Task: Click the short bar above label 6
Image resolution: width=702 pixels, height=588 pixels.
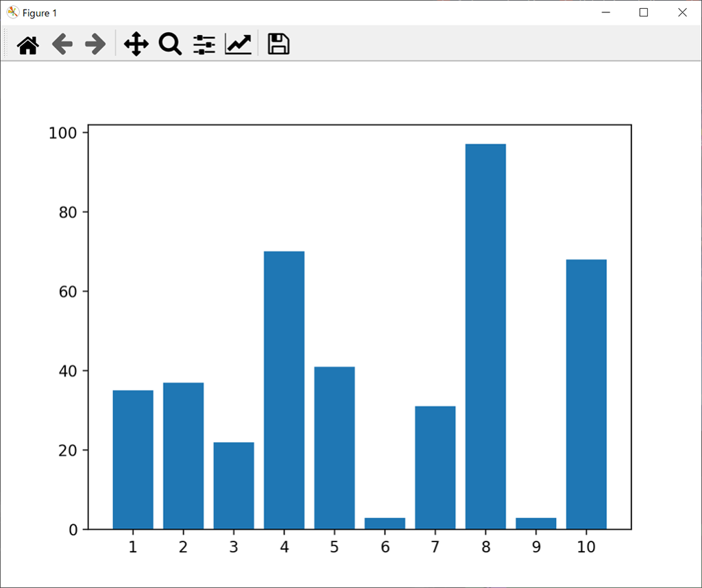Action: (385, 524)
